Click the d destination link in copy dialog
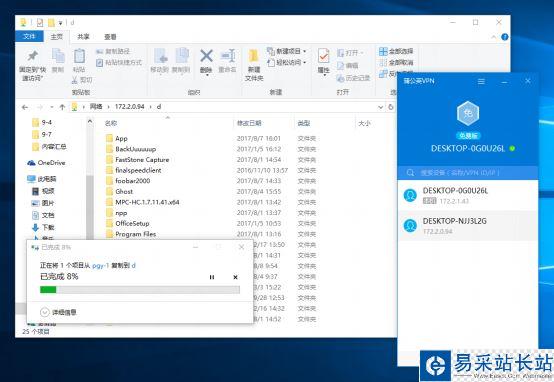The image size is (554, 382). pos(134,265)
